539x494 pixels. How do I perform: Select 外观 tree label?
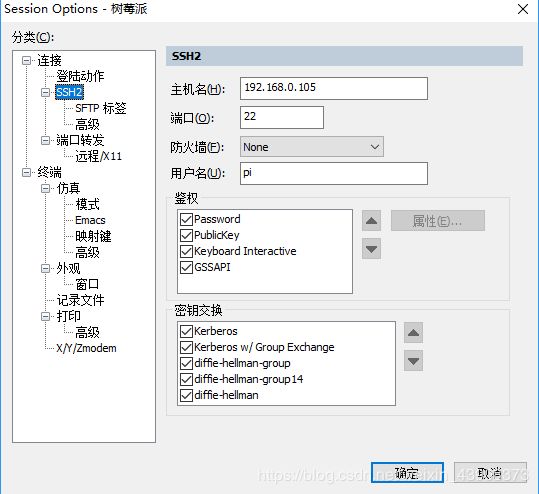pyautogui.click(x=68, y=268)
